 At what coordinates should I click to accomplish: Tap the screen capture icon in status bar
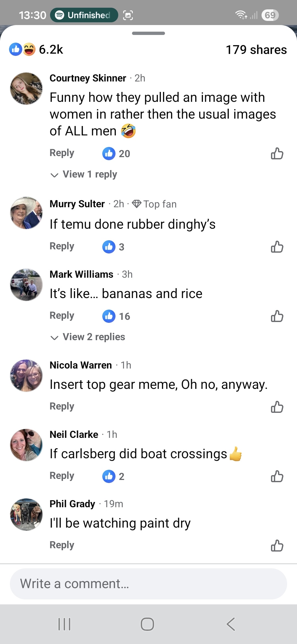click(x=128, y=15)
